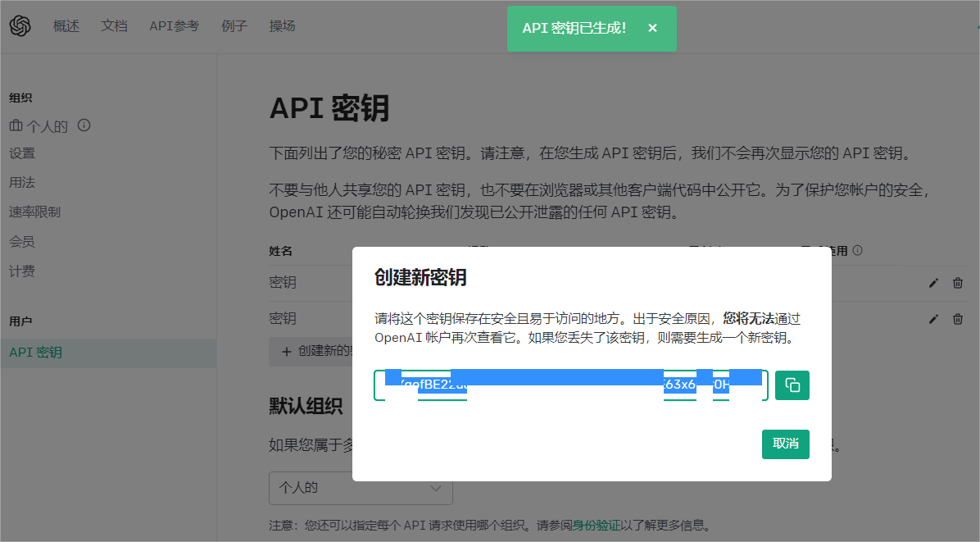Edit the second 密钥 row with the pencil icon
Viewport: 980px width, 542px height.
coord(933,320)
